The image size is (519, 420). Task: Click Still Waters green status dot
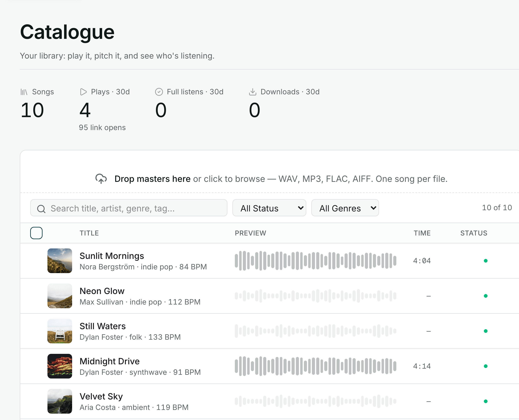(486, 331)
